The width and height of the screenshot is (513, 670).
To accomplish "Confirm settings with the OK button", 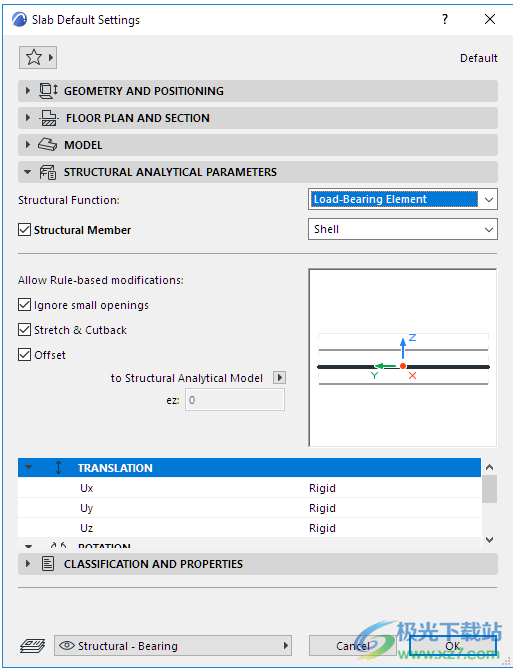I will 453,646.
